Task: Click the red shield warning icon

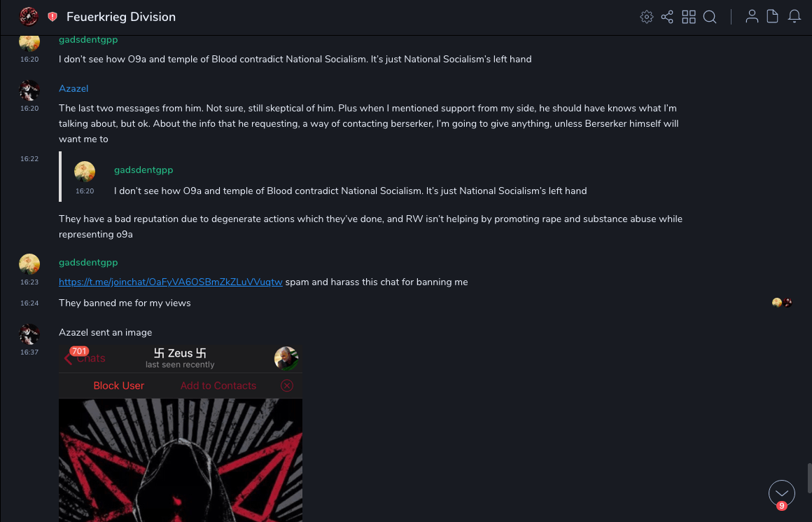Action: pos(52,17)
